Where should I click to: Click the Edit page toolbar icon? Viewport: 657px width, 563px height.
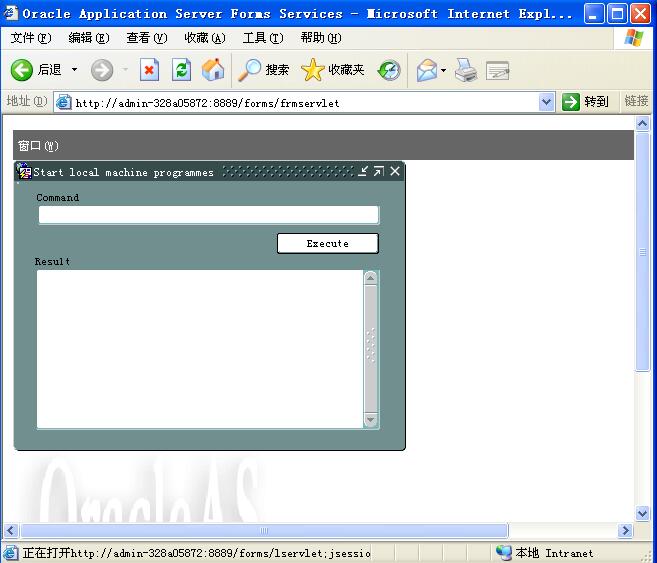point(497,70)
